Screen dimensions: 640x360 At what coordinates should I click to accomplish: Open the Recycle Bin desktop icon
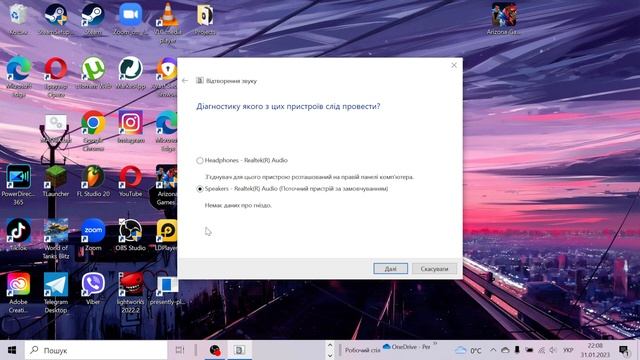click(18, 19)
